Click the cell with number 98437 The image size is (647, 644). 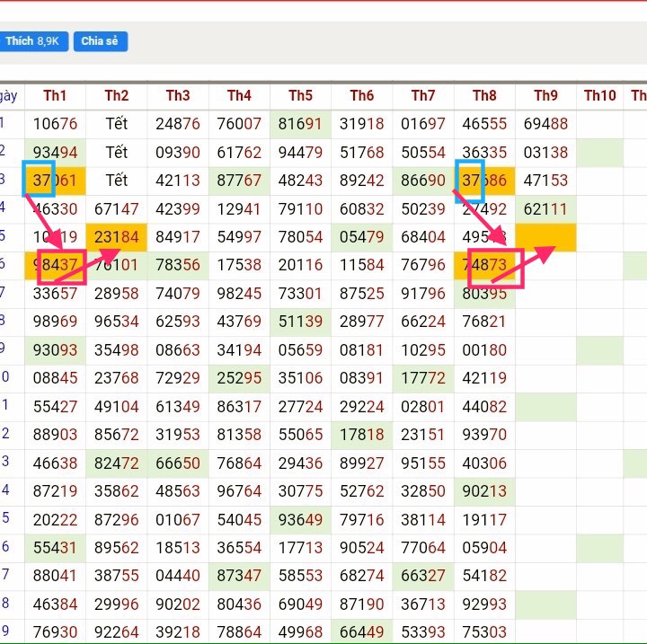55,266
